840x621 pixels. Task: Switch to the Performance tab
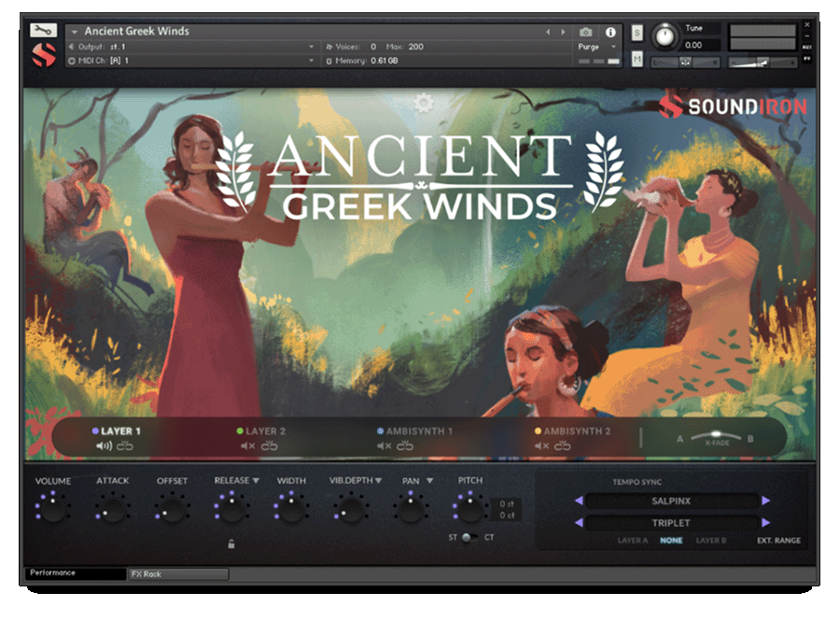click(75, 573)
